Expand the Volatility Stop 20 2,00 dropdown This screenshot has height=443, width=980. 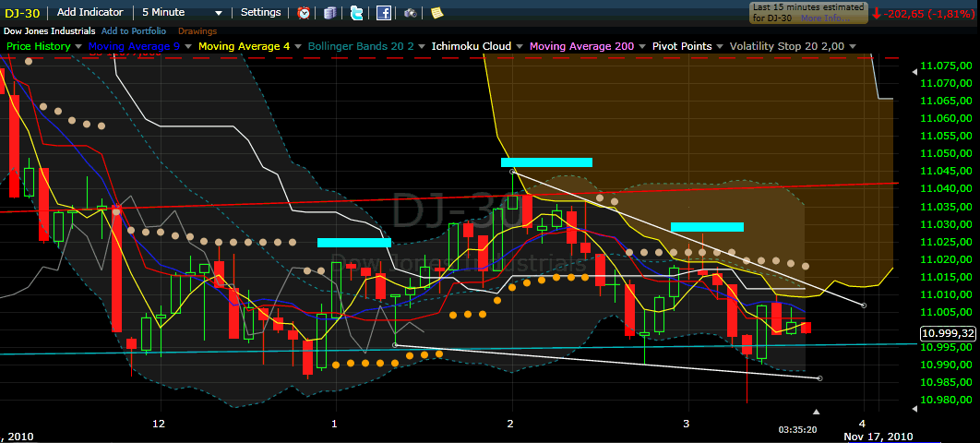coord(853,47)
